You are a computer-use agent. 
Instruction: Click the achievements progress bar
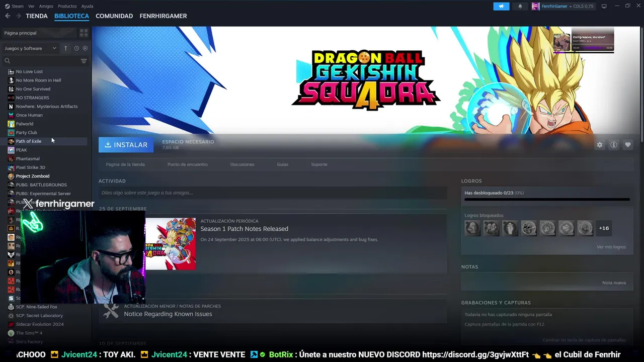(x=547, y=200)
